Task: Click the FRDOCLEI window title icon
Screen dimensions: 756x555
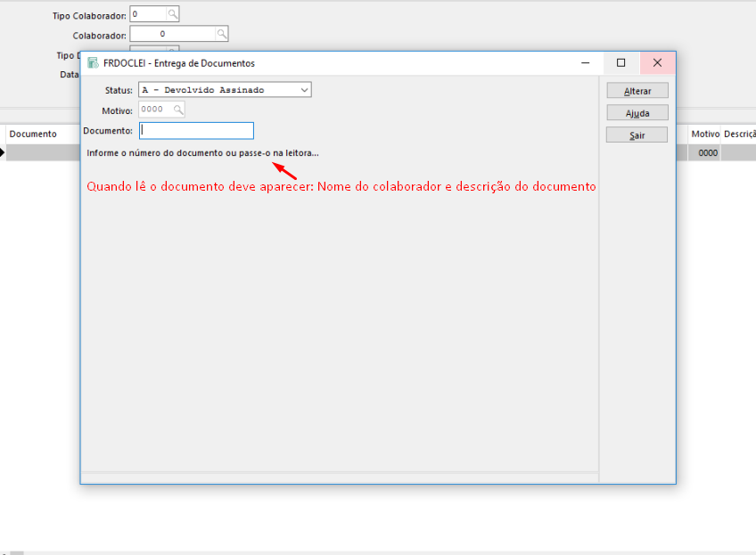Action: (93, 63)
